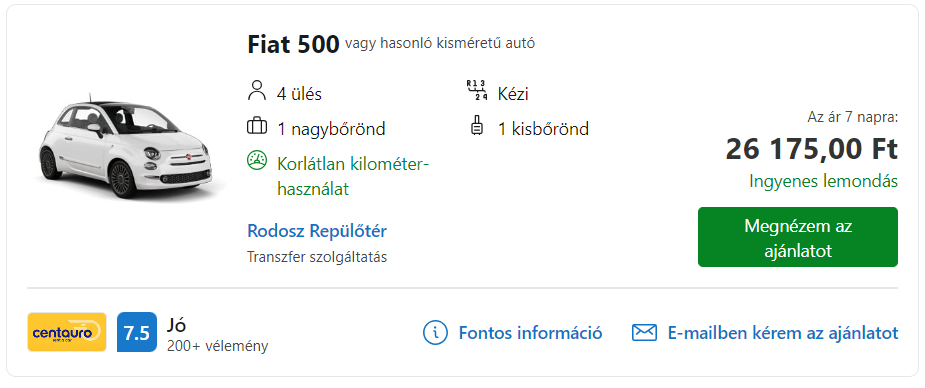Click the info circle icon
925x388 pixels.
436,333
